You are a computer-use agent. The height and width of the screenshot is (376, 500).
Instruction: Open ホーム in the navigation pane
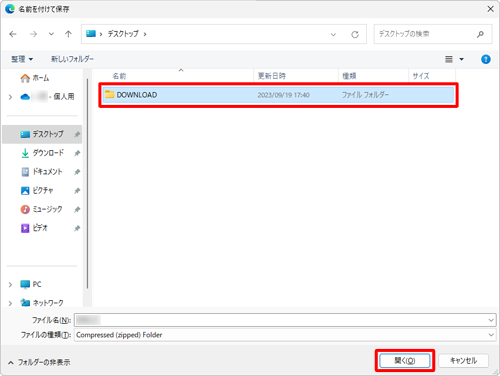click(41, 78)
